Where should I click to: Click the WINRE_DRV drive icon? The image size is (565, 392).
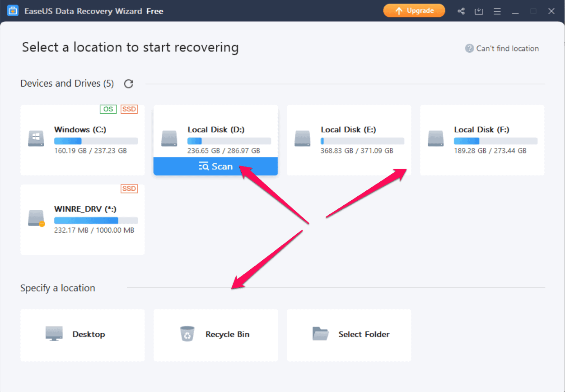tap(36, 218)
